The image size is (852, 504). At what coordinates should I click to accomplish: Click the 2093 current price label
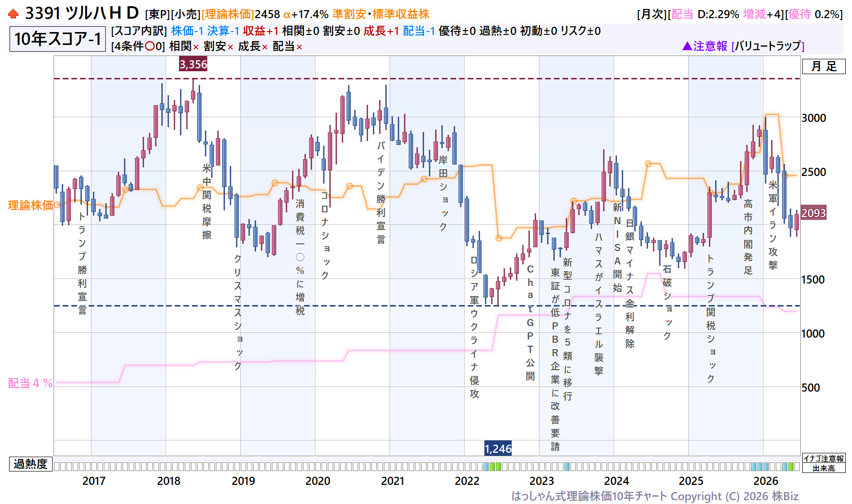(x=814, y=213)
